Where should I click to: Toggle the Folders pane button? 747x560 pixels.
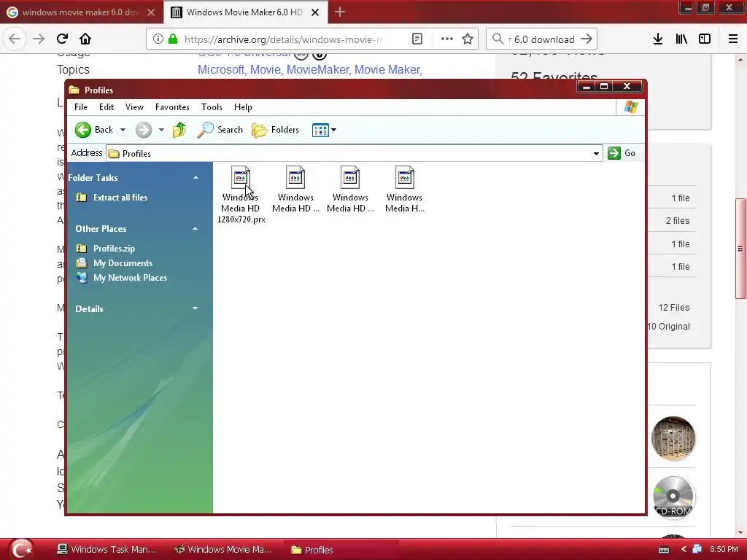275,130
